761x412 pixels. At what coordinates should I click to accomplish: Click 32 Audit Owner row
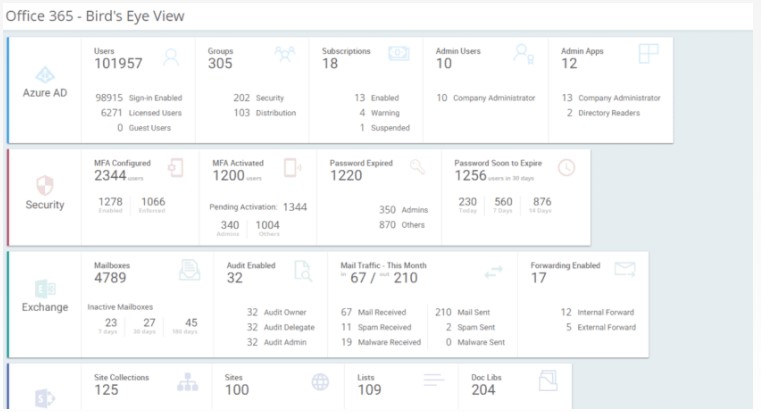pos(277,312)
